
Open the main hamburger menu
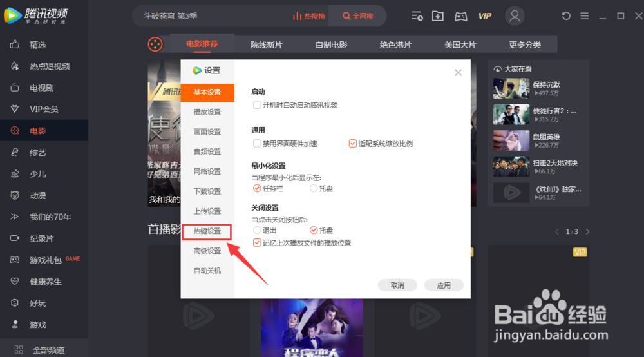[585, 16]
